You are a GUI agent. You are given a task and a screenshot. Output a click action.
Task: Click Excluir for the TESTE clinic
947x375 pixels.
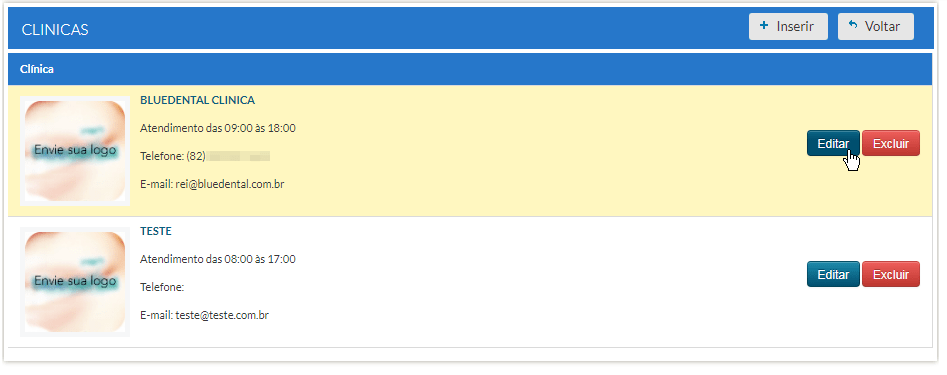click(x=891, y=274)
